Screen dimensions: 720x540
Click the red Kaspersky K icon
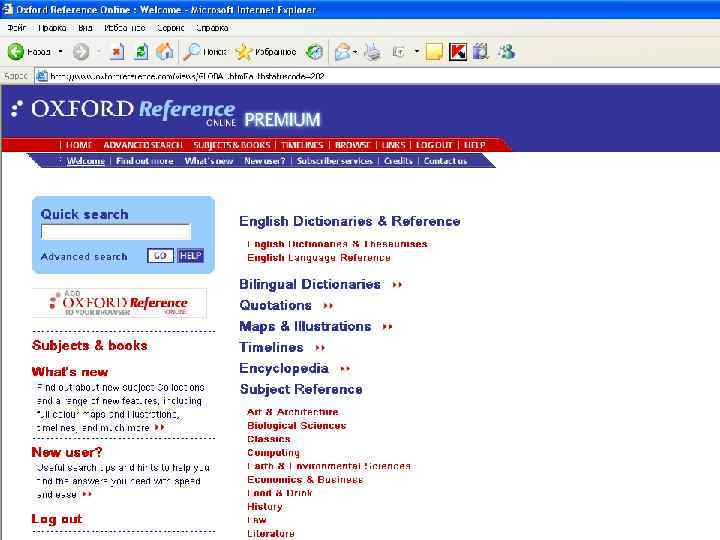(x=458, y=52)
